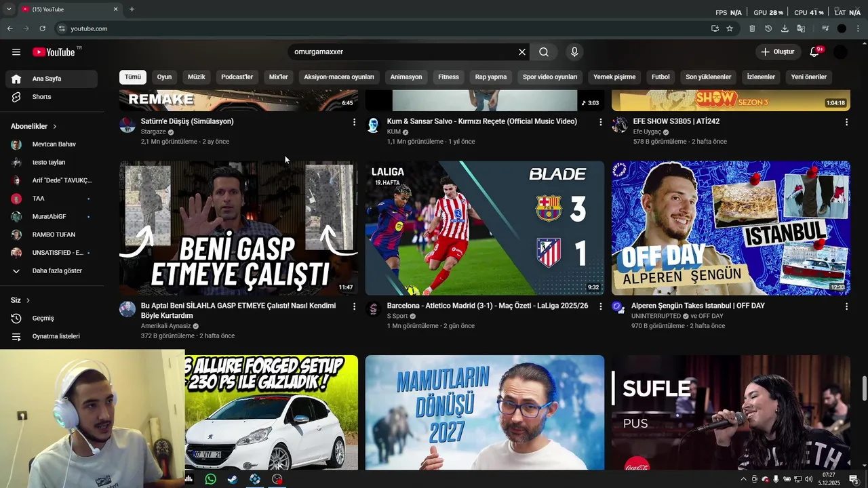
Task: Open Oynatma listeleri playlists
Action: click(x=52, y=336)
